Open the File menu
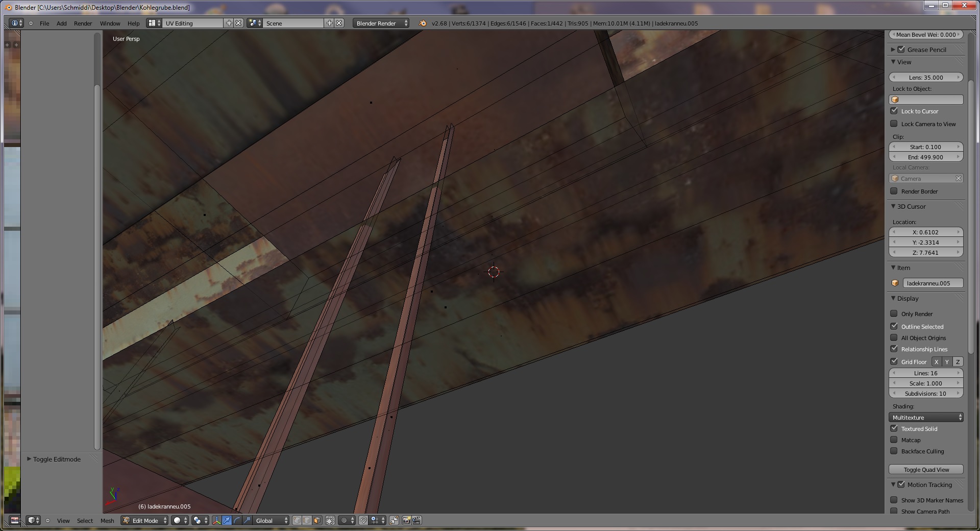Screen dimensions: 980x531 click(44, 23)
